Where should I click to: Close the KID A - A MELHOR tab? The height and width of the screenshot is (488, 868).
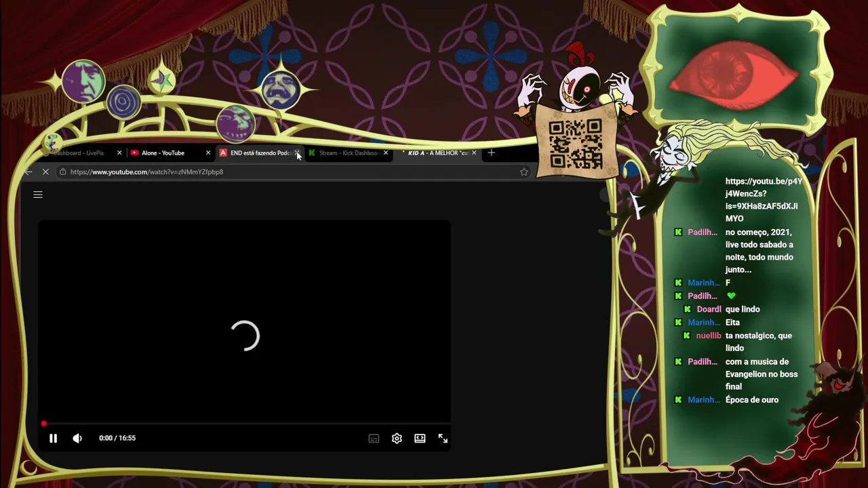[474, 153]
